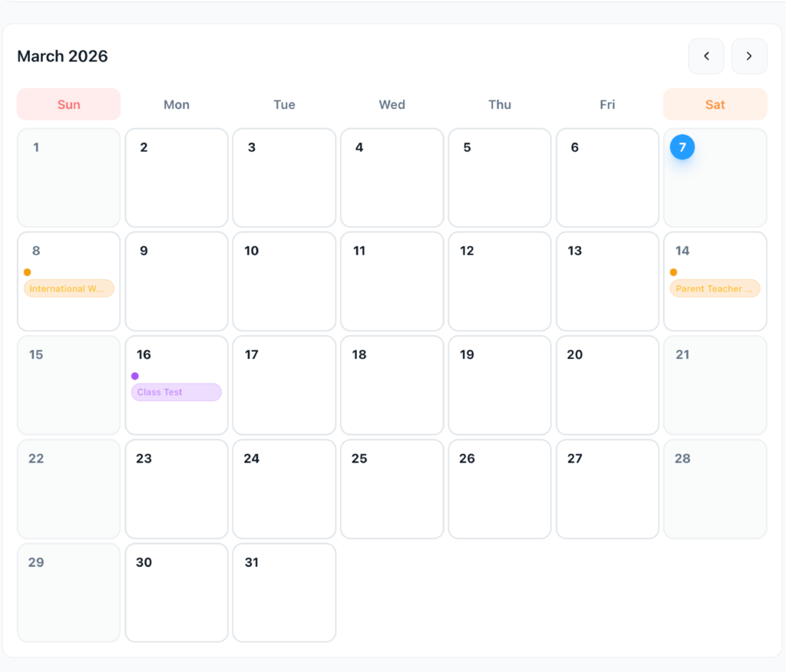Select the March 10 day cell

point(284,282)
